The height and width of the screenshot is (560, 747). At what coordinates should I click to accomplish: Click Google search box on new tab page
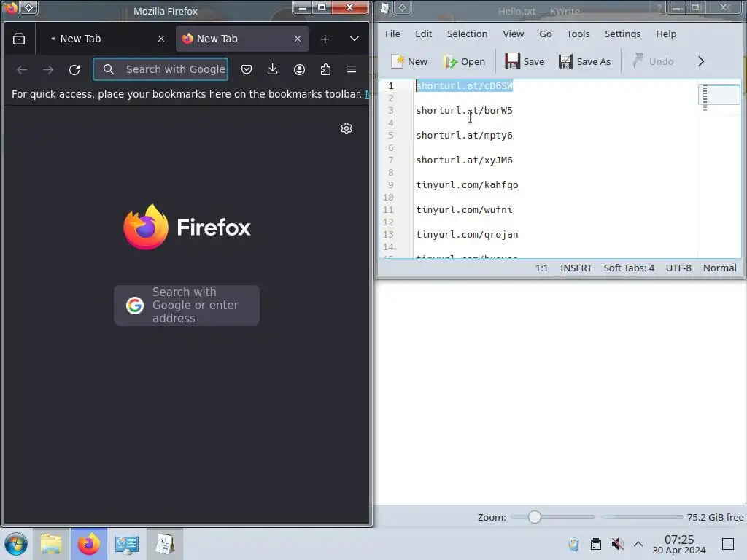coord(187,306)
